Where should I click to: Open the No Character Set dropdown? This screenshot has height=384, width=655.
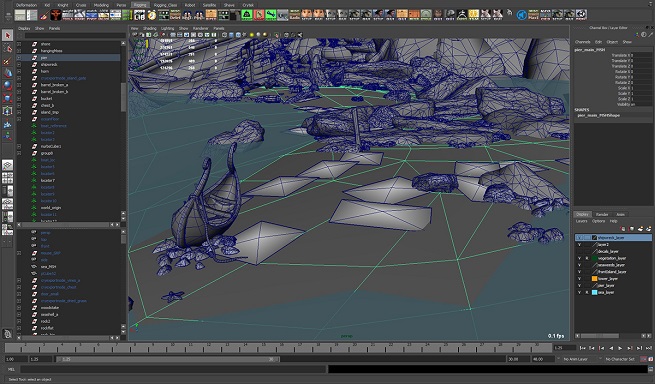click(619, 359)
